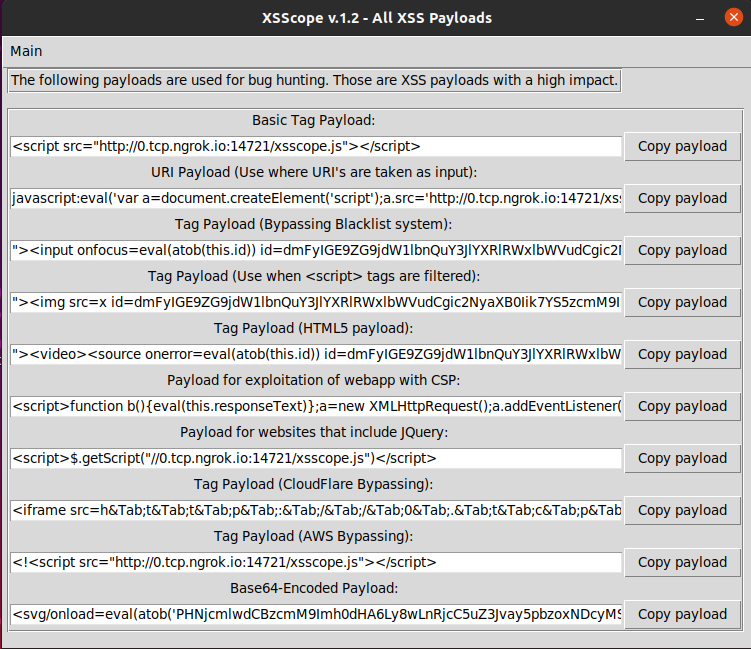This screenshot has height=649, width=751.
Task: Click 'Tag Payload (CloudFlare Bypassing):' label
Action: click(314, 484)
